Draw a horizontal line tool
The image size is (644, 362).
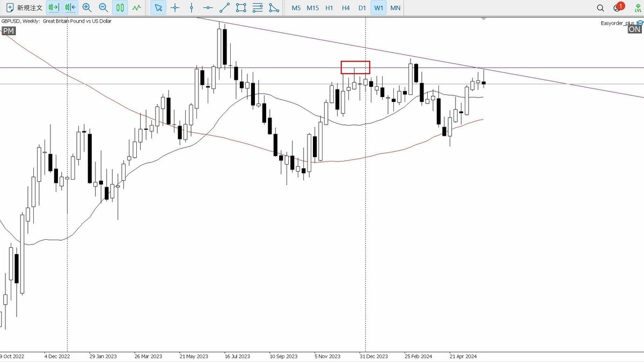click(x=208, y=8)
